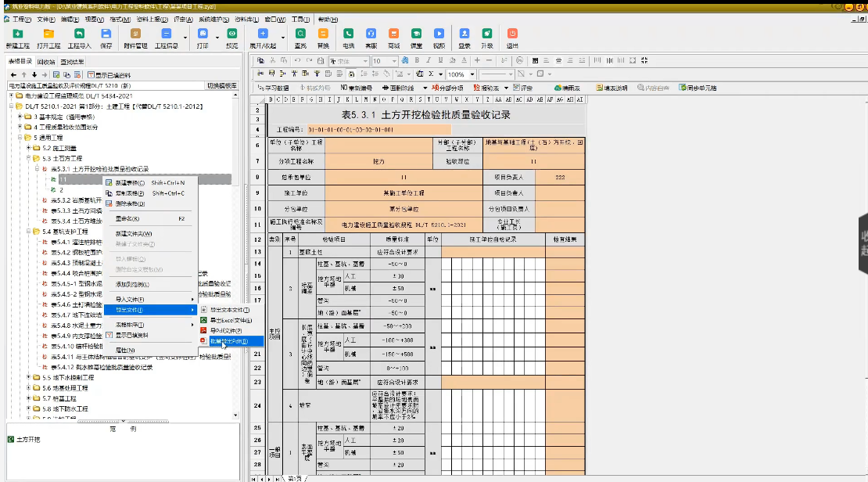Collapse the 5.4 基坑支护工程 tree node
Viewport: 868px width, 482px height.
pyautogui.click(x=28, y=232)
